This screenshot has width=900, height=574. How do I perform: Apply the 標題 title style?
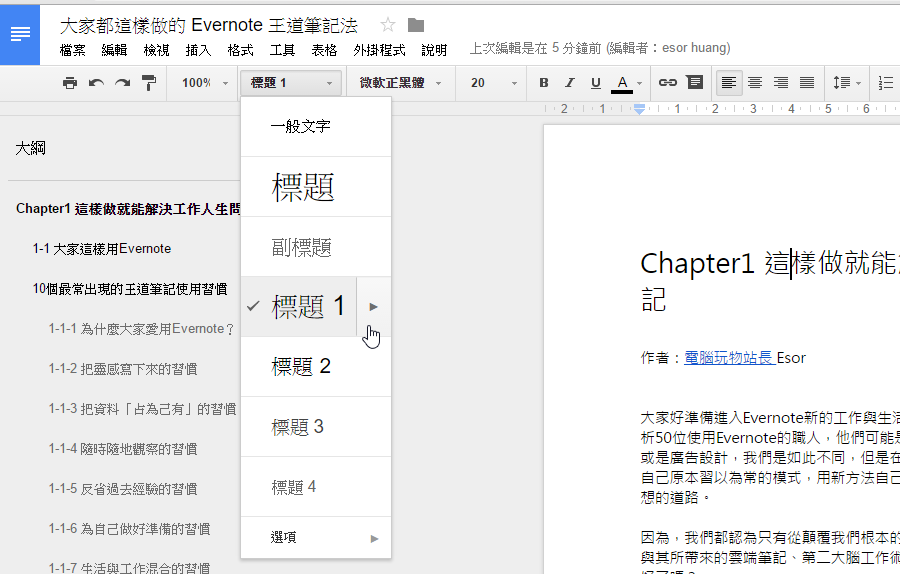point(316,187)
